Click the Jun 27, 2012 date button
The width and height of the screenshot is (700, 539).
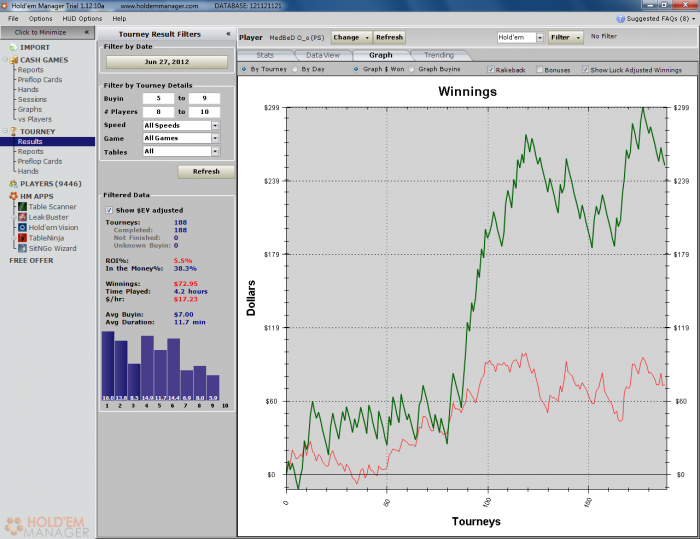tap(167, 62)
